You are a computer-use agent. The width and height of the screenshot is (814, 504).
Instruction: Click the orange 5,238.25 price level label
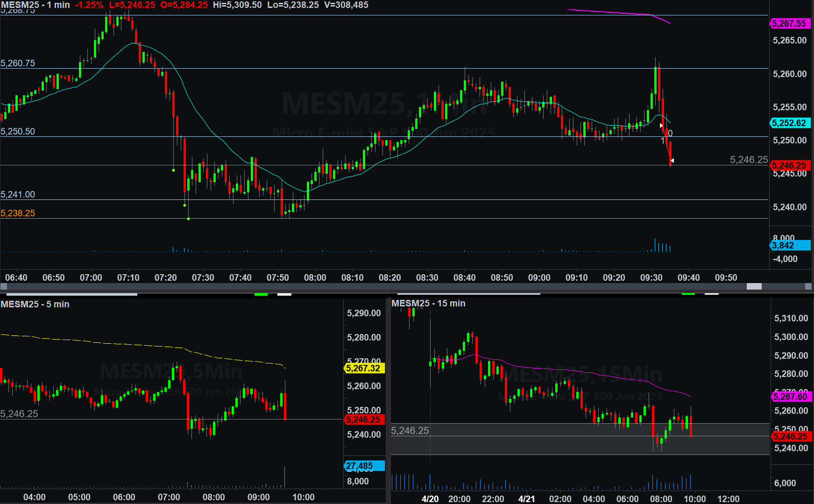pos(18,213)
